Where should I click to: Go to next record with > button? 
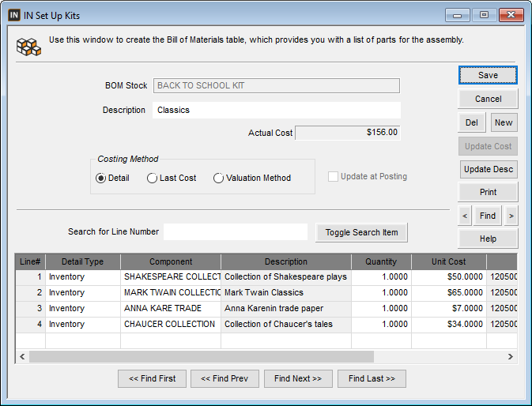(x=511, y=216)
